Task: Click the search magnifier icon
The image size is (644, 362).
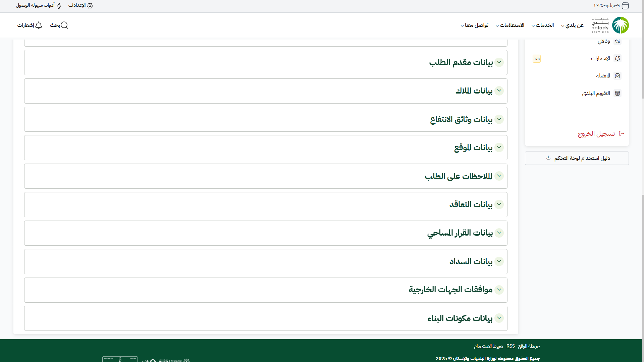Action: [x=64, y=25]
